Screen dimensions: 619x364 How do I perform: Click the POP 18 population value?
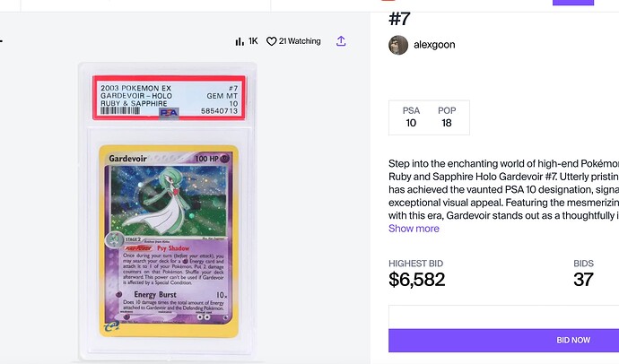pos(447,117)
